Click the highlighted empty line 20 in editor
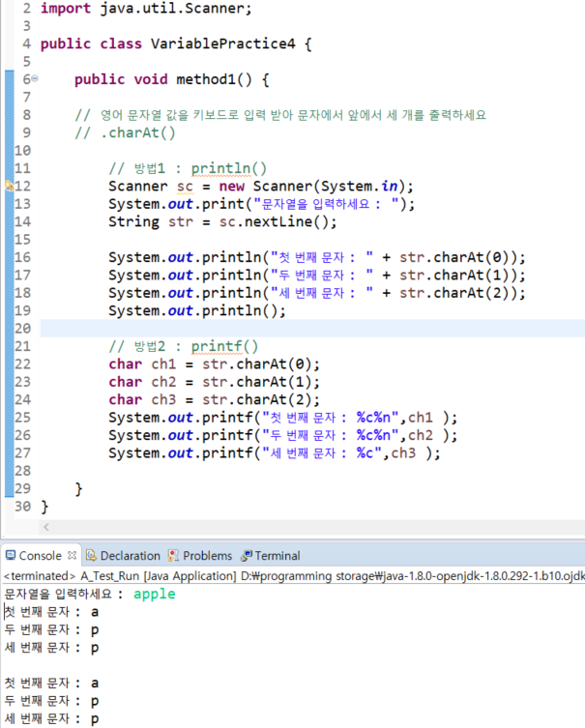The height and width of the screenshot is (728, 585). (x=312, y=329)
